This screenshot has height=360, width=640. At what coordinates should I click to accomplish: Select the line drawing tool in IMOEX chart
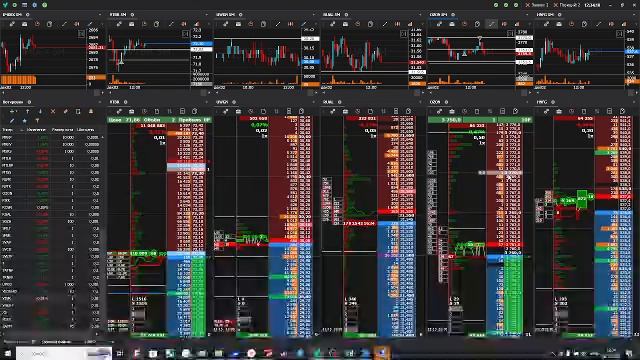(x=64, y=24)
